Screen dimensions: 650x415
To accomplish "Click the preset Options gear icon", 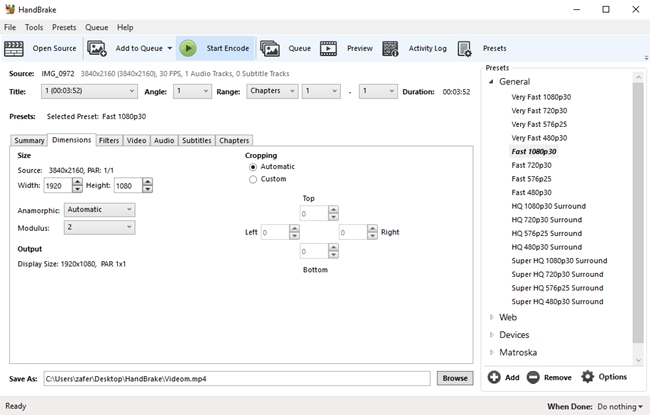I will pos(587,377).
